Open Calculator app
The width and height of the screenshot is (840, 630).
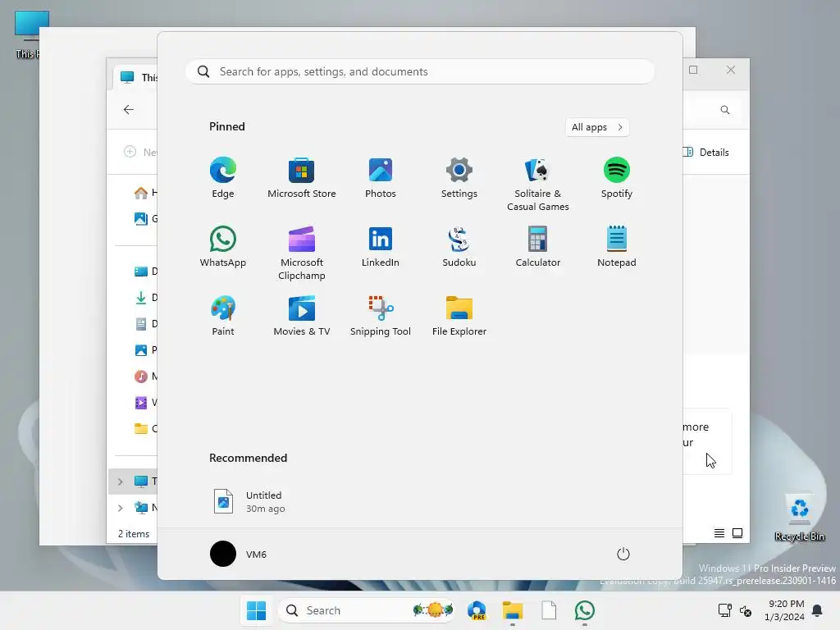click(x=538, y=246)
